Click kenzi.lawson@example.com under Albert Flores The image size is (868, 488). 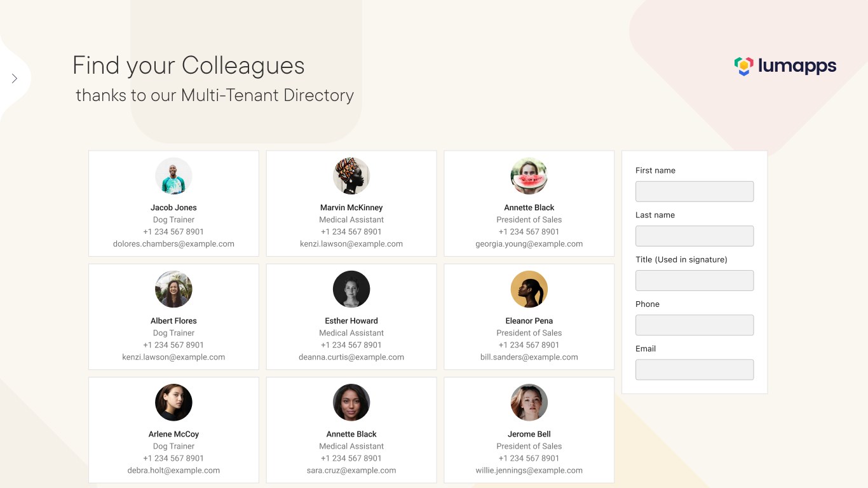click(x=173, y=357)
